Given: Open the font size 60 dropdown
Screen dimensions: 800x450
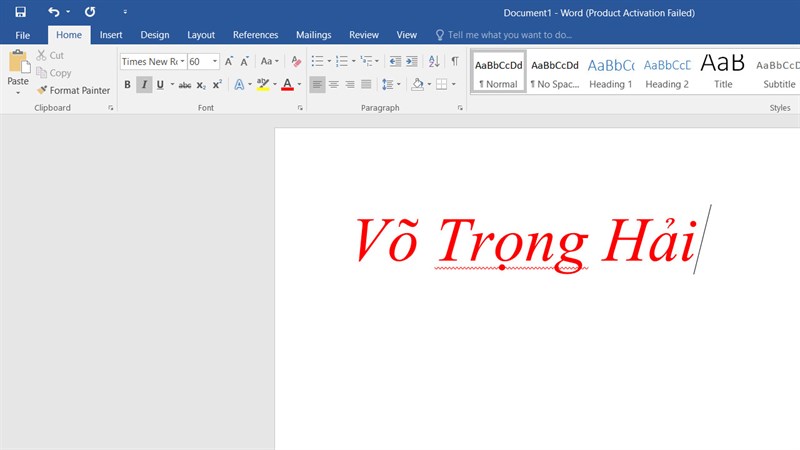Looking at the screenshot, I should (x=215, y=61).
